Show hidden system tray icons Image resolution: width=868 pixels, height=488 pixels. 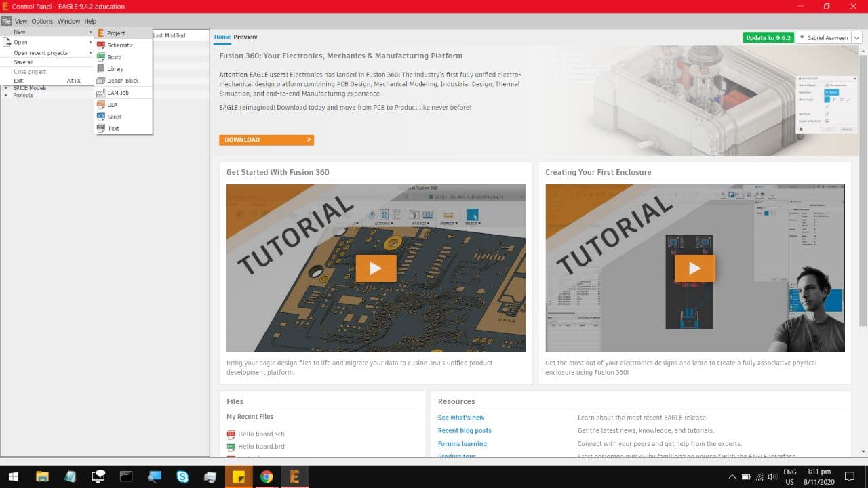[x=732, y=476]
